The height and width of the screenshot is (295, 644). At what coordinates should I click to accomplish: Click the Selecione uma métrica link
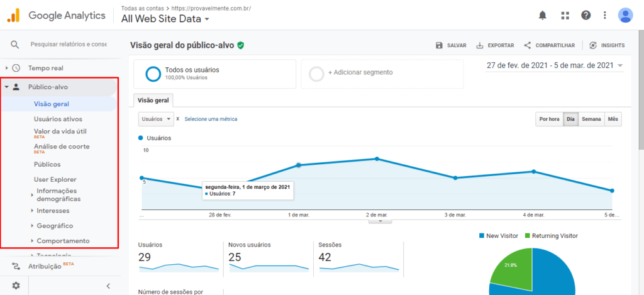pyautogui.click(x=211, y=119)
